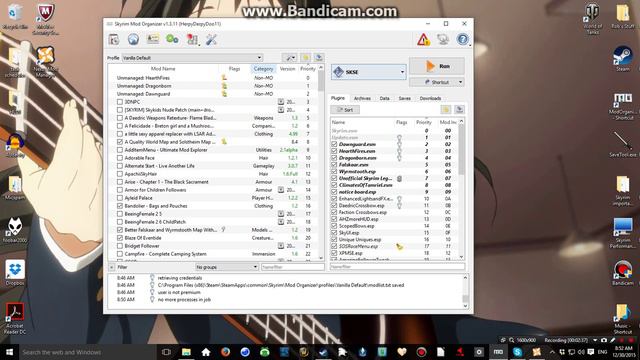This screenshot has width=640, height=360.
Task: Open the SKSE executable dropdown
Action: (368, 72)
